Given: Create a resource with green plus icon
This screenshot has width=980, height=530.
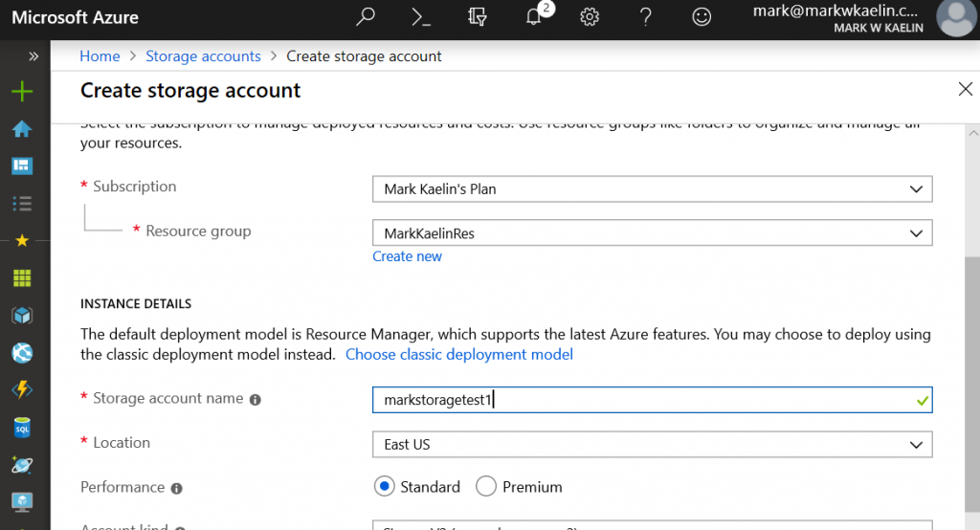Looking at the screenshot, I should [x=22, y=92].
